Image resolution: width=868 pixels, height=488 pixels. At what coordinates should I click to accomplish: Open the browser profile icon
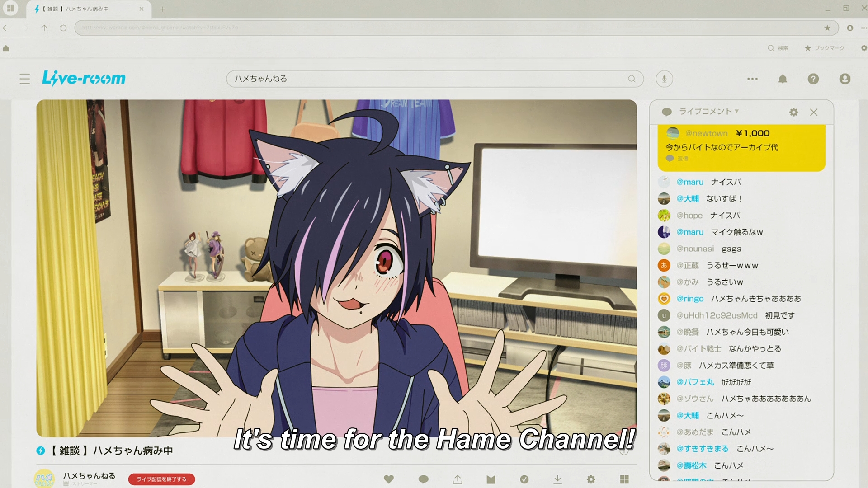coord(850,28)
